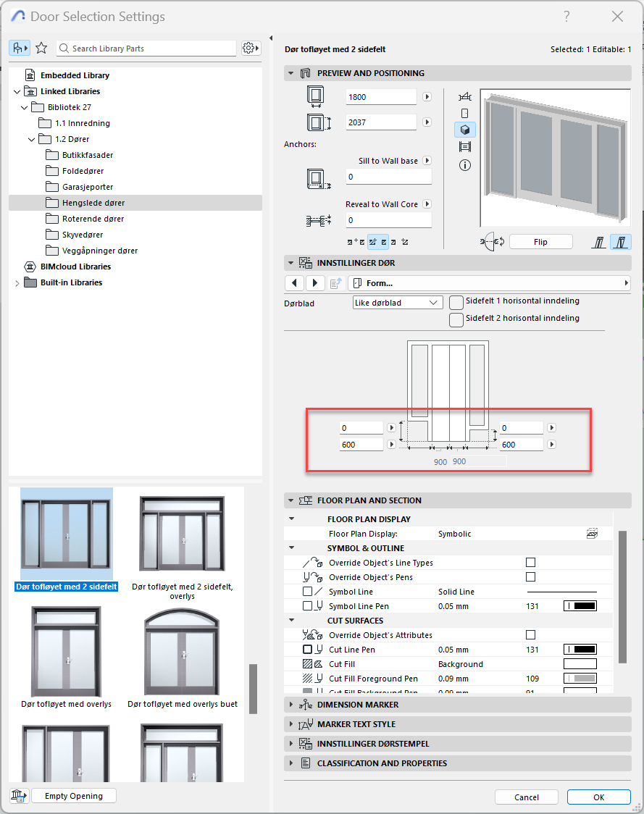
Task: Click the info preview icon
Action: (x=465, y=165)
